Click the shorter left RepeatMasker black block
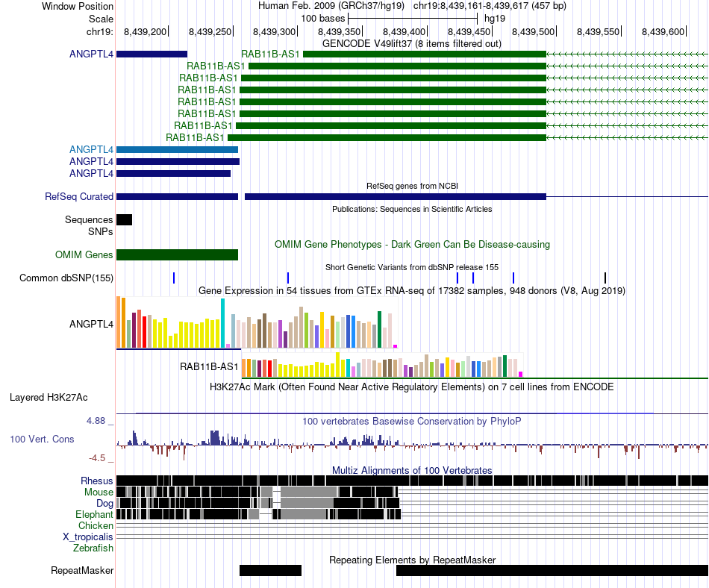The height and width of the screenshot is (588, 709). pyautogui.click(x=270, y=570)
